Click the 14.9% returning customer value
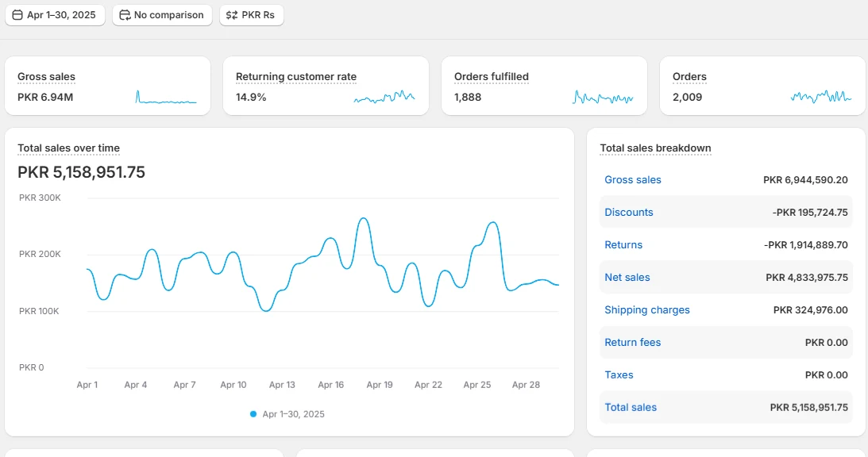868x457 pixels. 251,98
